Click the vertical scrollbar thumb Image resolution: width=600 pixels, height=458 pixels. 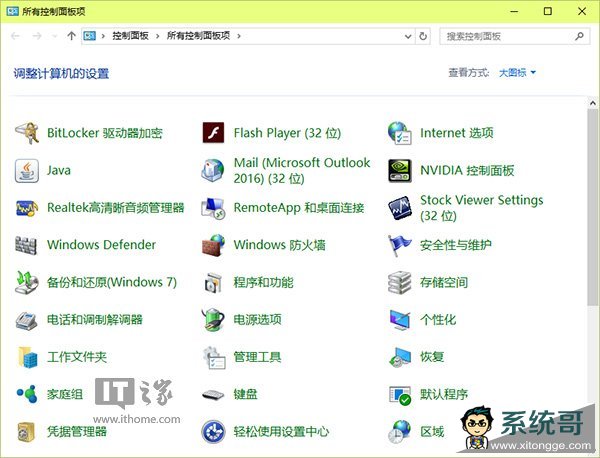(592, 207)
